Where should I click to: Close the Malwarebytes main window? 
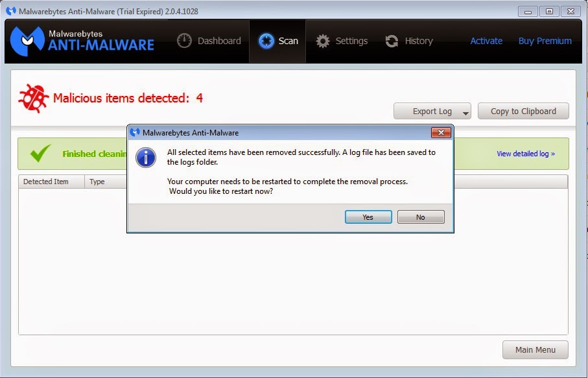(570, 12)
